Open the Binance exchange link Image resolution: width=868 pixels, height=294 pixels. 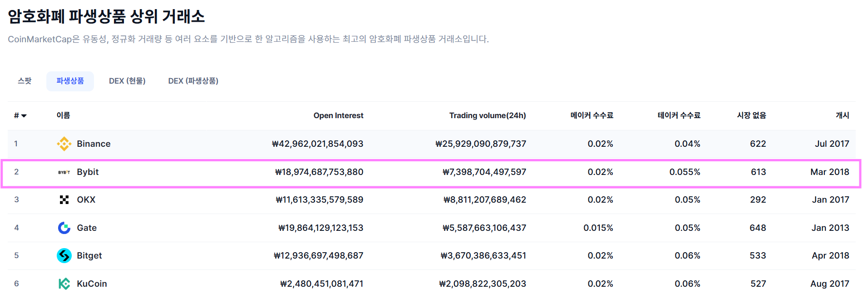click(x=94, y=144)
